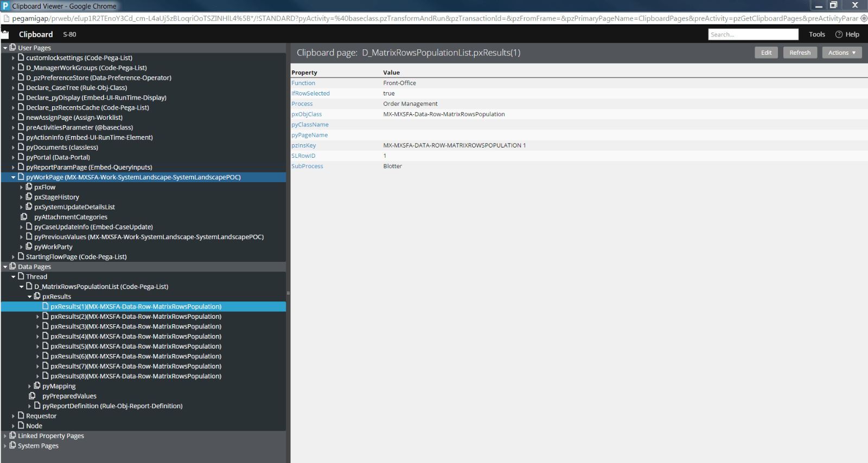
Task: Click the page icon beside StartingFlowPage
Action: point(21,256)
